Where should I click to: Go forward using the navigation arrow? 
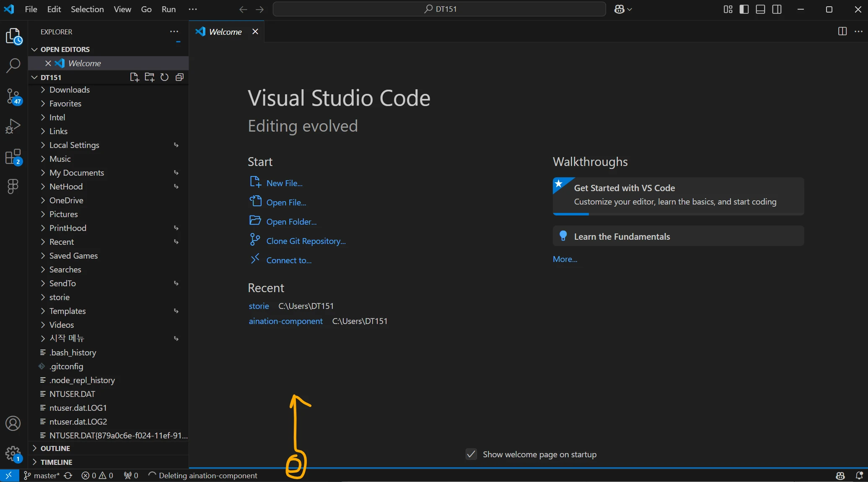tap(260, 9)
